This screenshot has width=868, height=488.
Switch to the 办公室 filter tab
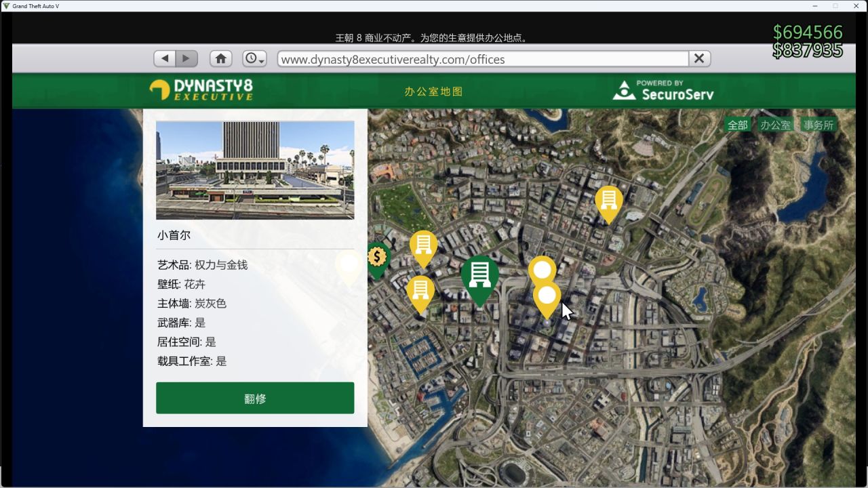[x=776, y=125]
